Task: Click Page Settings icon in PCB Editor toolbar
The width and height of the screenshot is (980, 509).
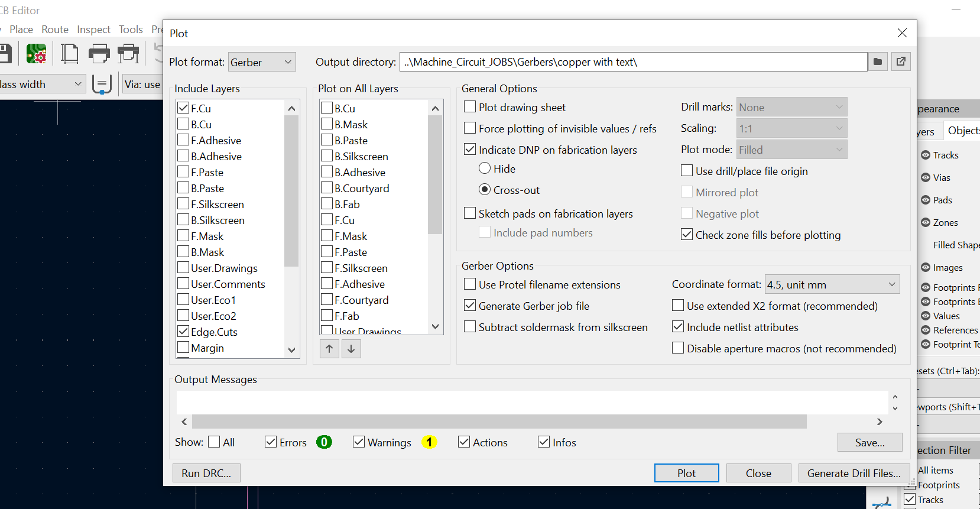Action: (x=70, y=54)
